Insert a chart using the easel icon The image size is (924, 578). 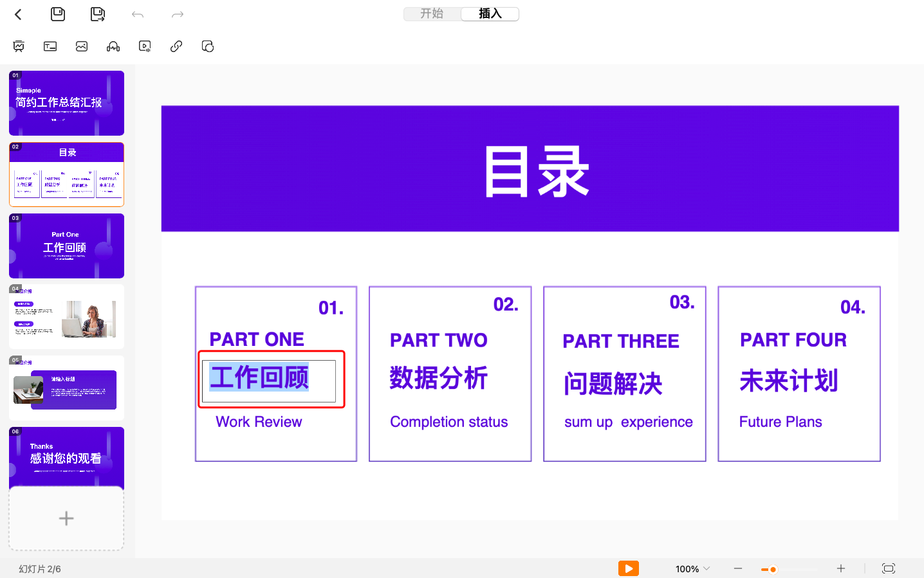click(19, 46)
